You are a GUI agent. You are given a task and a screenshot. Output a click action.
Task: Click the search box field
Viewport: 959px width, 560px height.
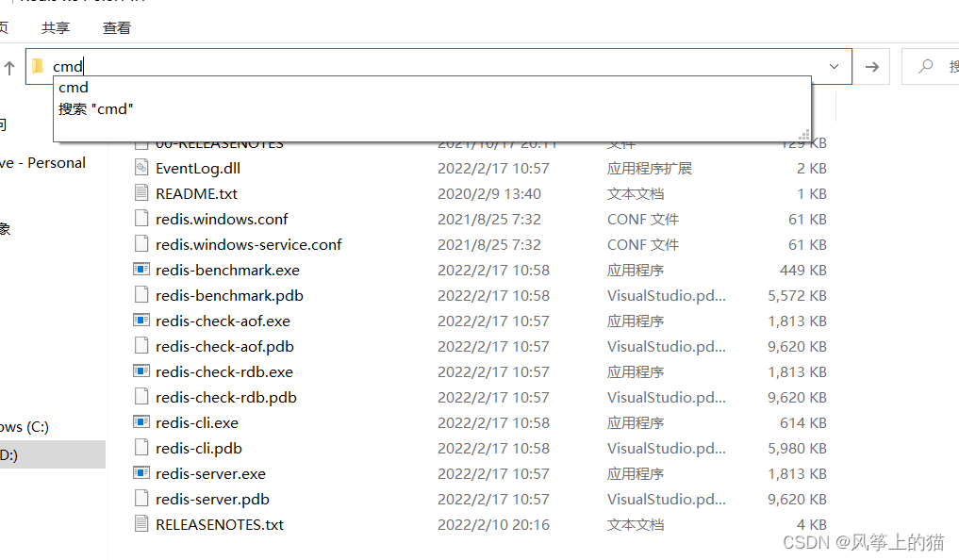[931, 66]
